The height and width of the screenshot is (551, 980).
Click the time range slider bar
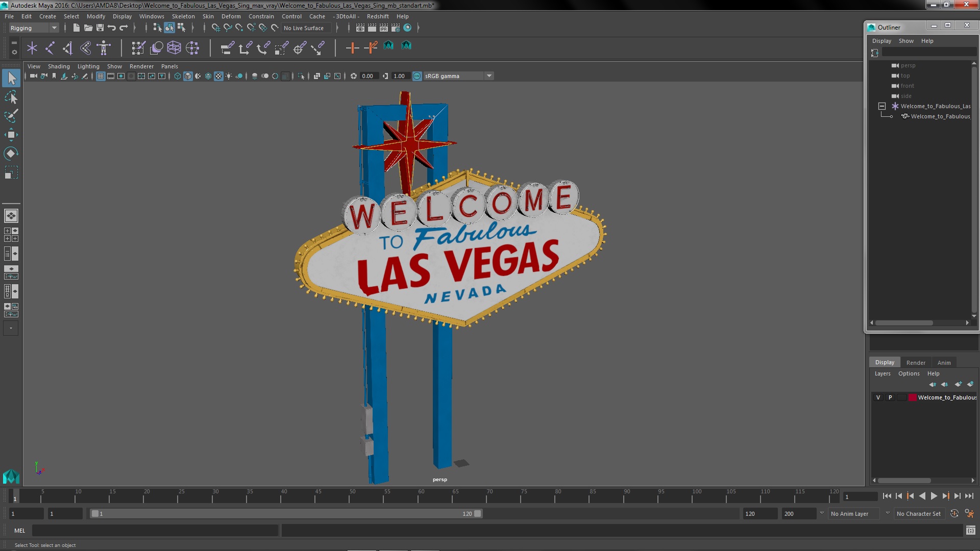click(286, 514)
